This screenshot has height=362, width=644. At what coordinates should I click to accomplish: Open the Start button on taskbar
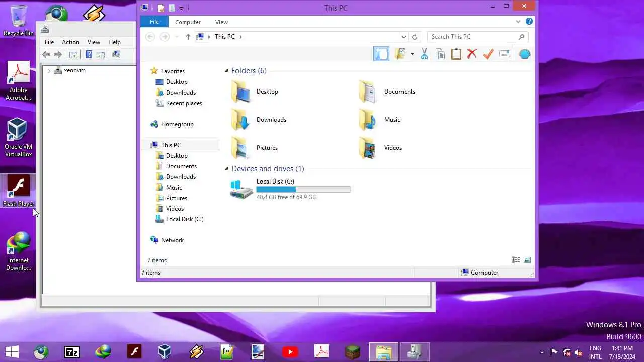(x=12, y=352)
